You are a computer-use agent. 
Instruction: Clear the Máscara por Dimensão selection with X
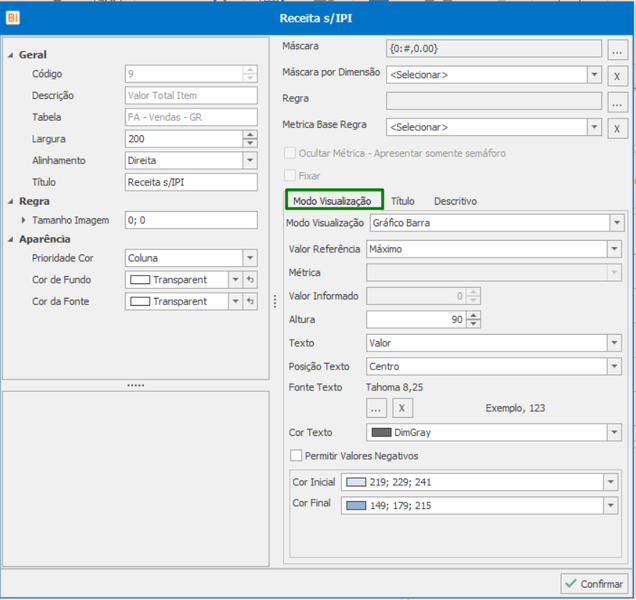click(x=617, y=75)
